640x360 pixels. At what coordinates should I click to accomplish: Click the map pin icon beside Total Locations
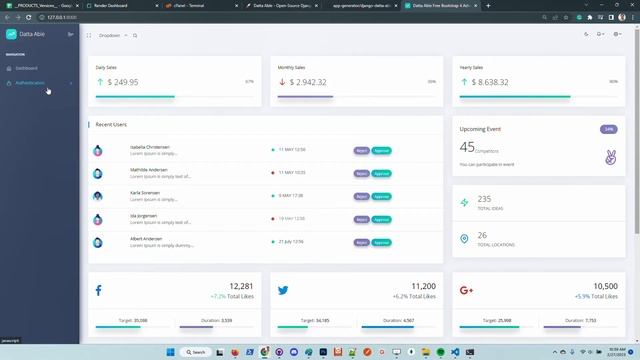(464, 239)
